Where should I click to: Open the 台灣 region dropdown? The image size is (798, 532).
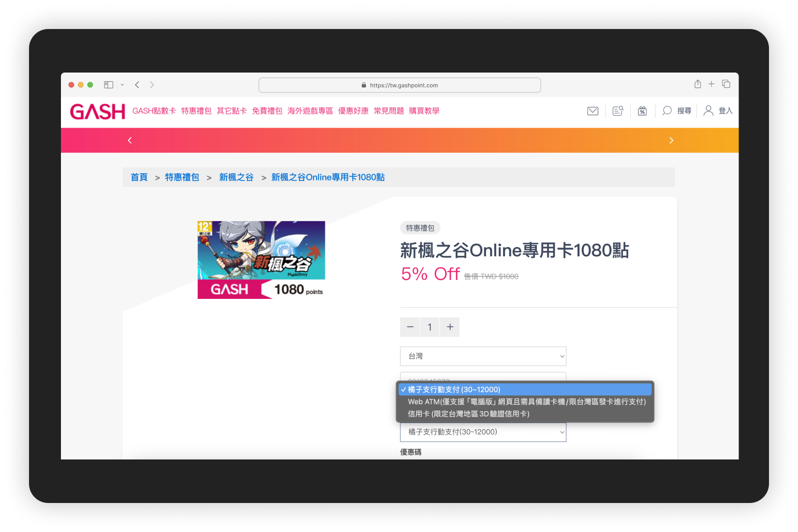[x=483, y=356]
